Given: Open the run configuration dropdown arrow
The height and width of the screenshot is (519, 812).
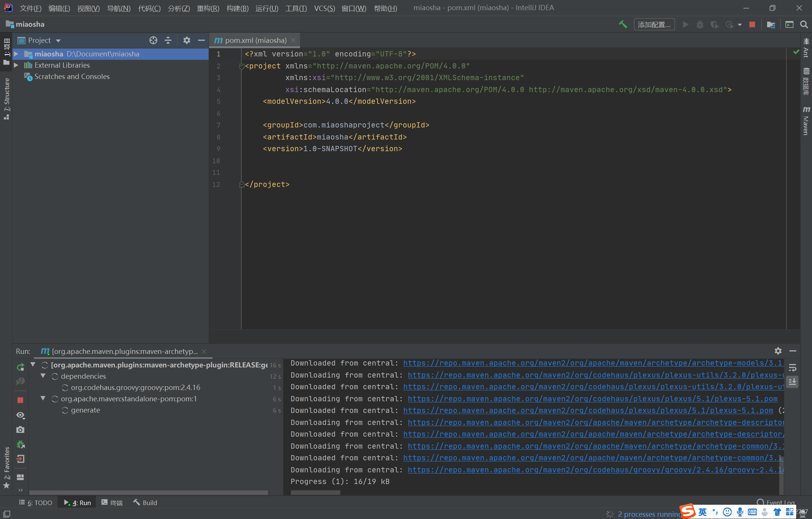Looking at the screenshot, I should coord(739,25).
